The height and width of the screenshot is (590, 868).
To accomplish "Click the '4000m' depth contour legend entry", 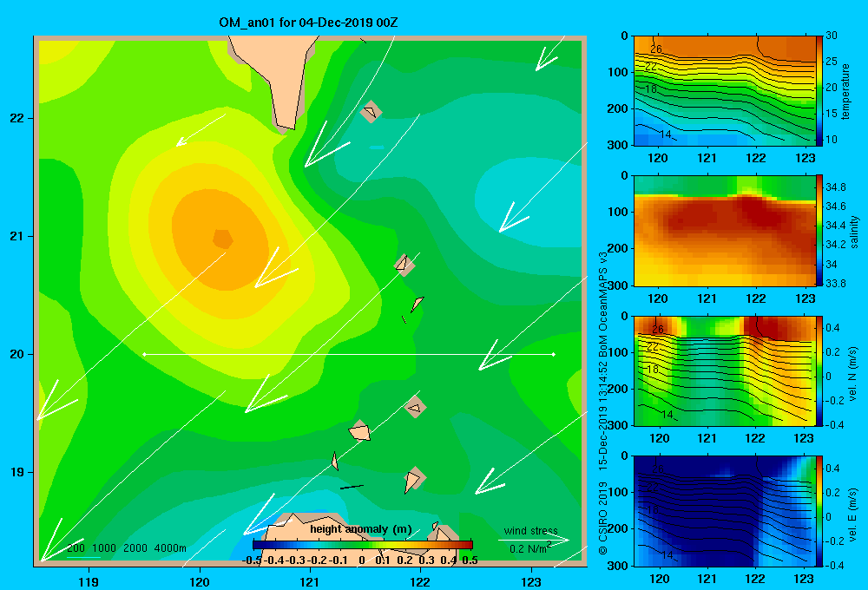I will [170, 548].
